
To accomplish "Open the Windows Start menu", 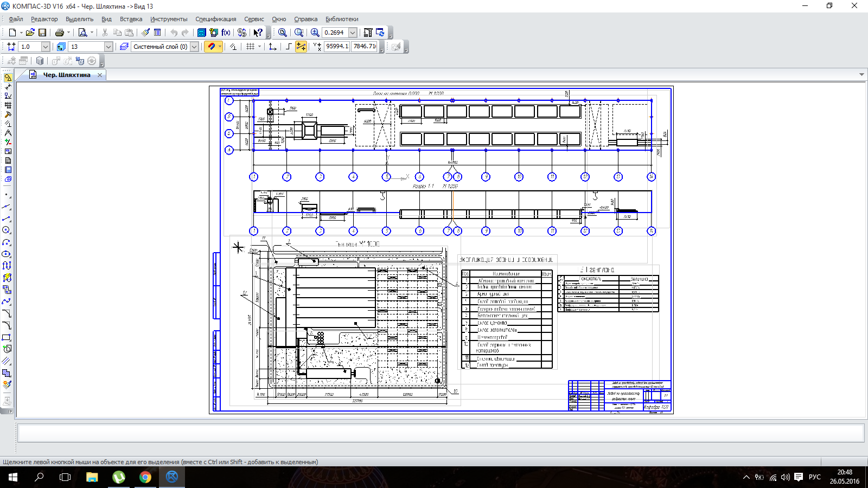I will (x=13, y=477).
